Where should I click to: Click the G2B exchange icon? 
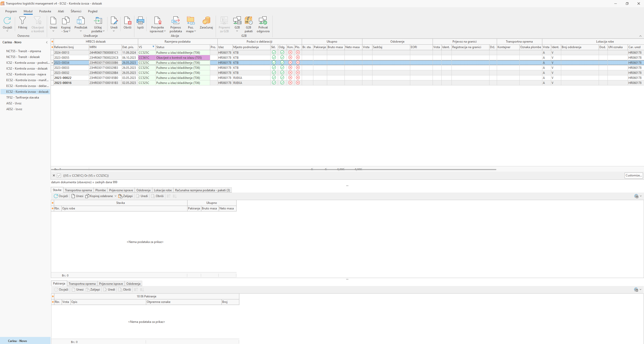[237, 21]
